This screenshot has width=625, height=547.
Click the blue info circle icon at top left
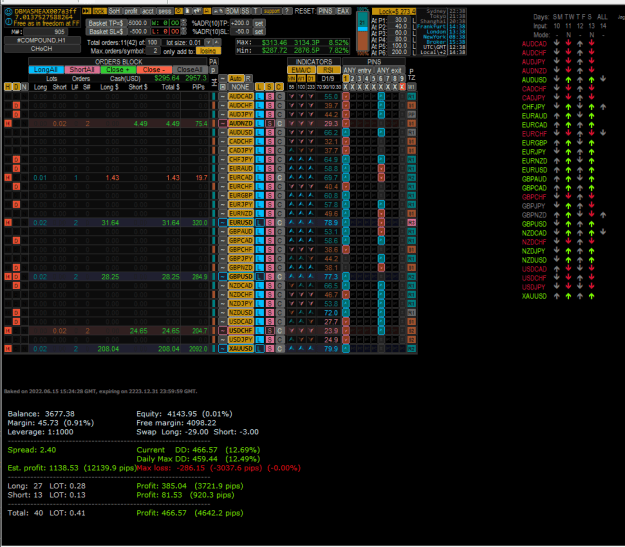[x=8, y=22]
